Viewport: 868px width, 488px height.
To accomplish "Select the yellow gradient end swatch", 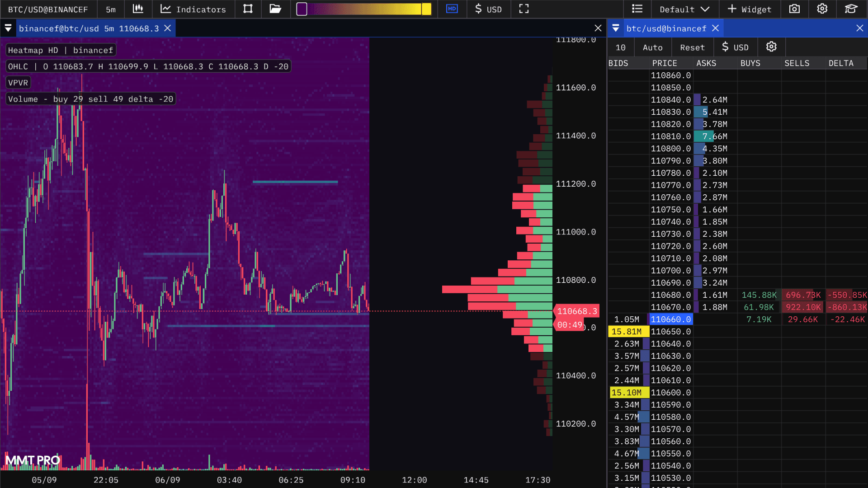I will click(x=426, y=9).
